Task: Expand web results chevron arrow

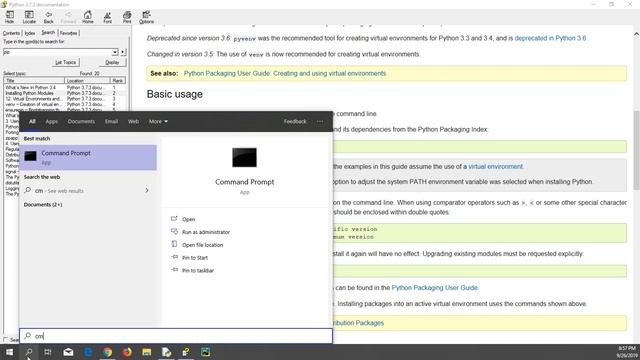Action: click(x=147, y=191)
